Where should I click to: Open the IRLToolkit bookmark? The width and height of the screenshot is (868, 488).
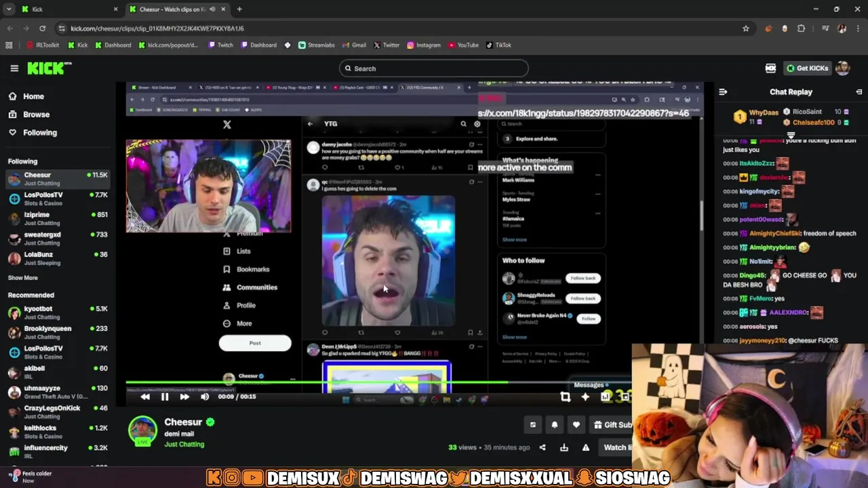coord(43,45)
